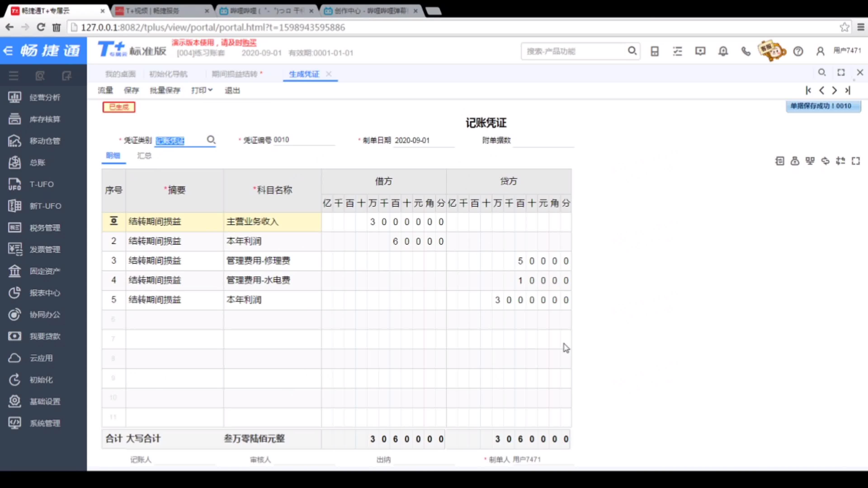Select the 主营业务收入 account cell
This screenshot has width=868, height=488.
[272, 222]
